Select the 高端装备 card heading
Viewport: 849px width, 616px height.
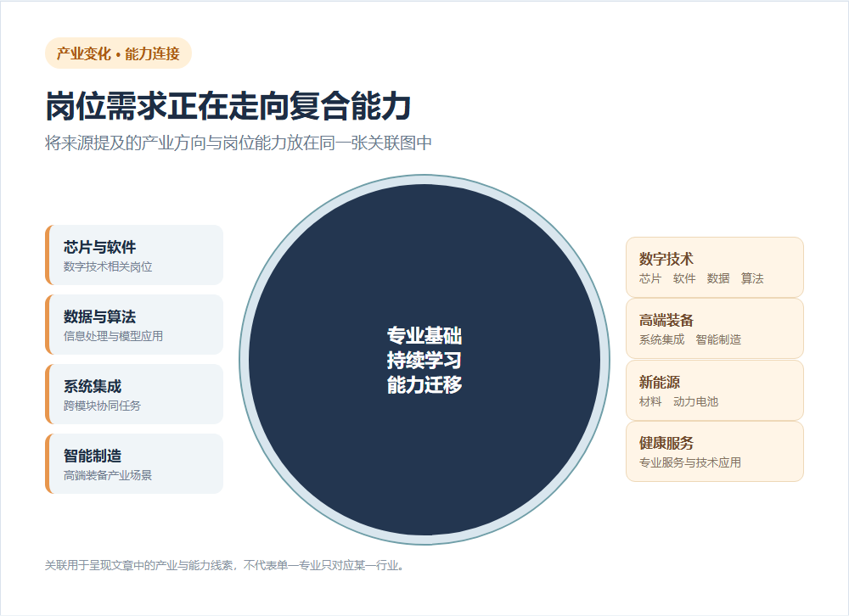(x=666, y=320)
